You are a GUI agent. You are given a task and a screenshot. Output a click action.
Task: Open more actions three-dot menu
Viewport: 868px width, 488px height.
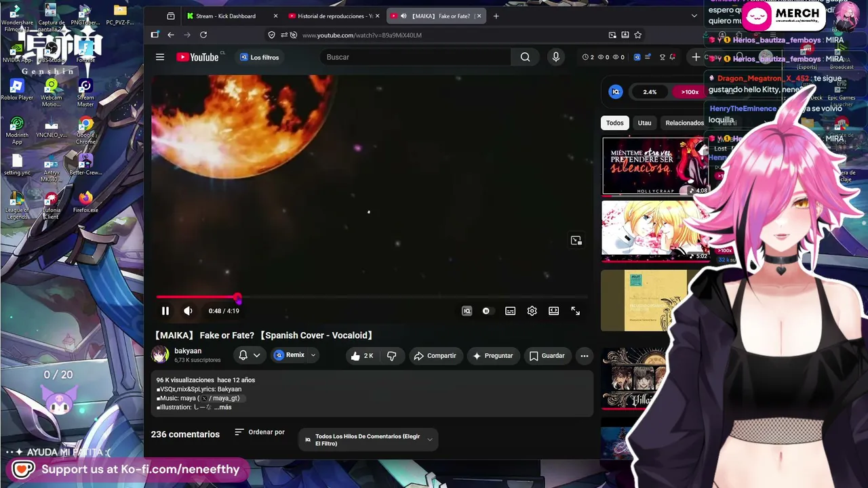584,355
